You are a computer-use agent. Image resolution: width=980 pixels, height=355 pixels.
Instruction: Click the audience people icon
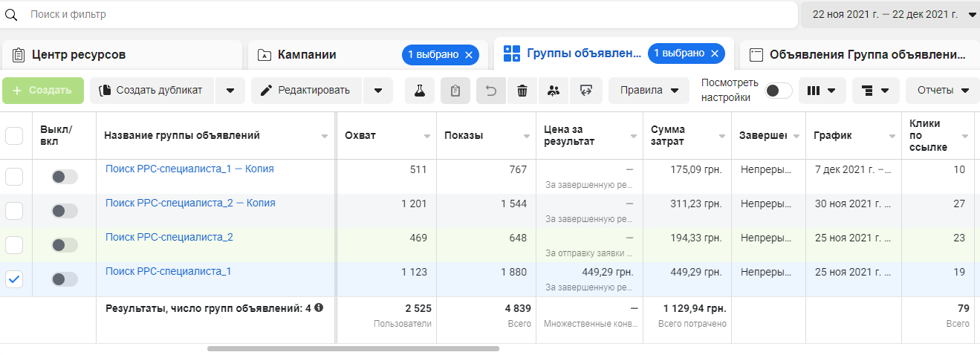point(554,91)
